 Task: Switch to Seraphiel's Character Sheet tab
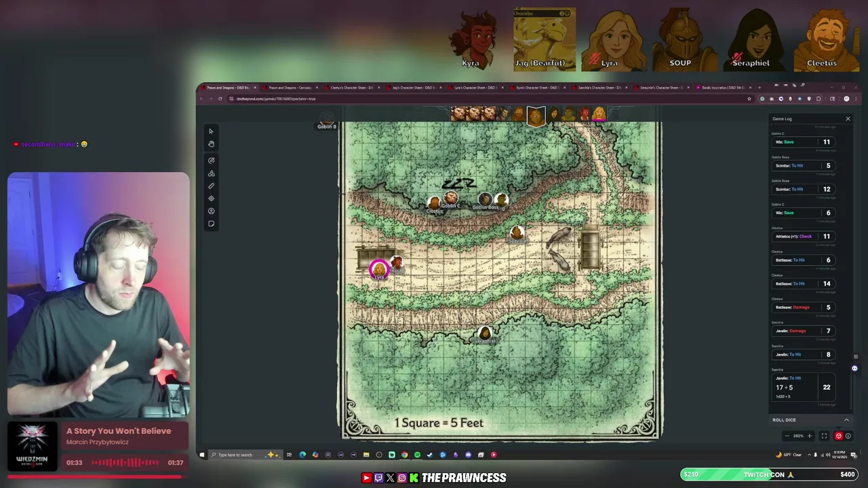click(x=661, y=87)
